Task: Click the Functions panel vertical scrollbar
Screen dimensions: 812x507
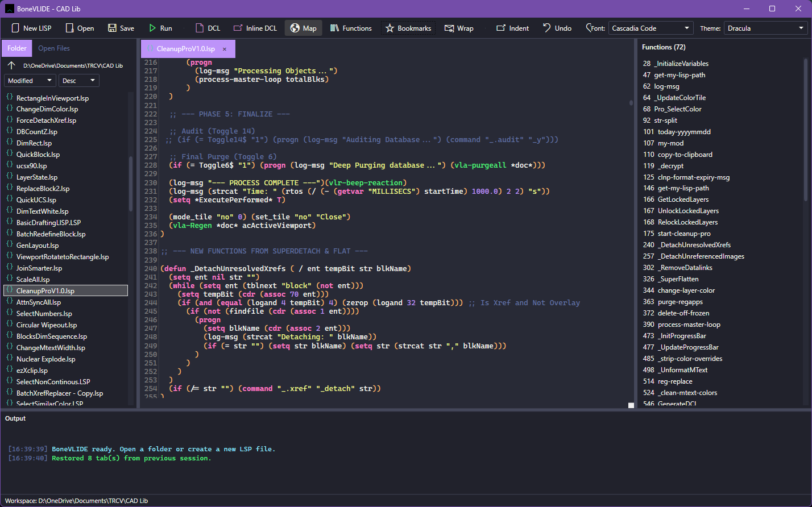Action: pos(806,129)
